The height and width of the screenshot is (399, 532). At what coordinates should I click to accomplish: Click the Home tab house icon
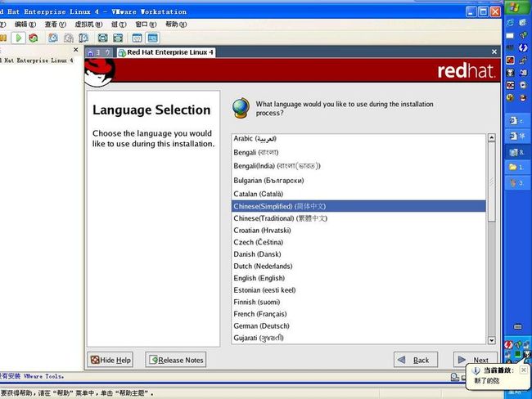tap(90, 52)
